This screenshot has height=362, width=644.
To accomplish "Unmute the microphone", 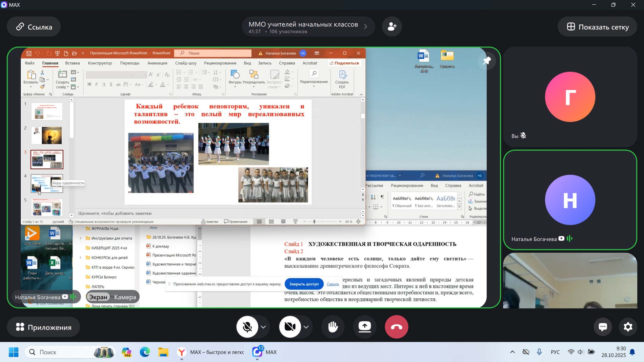I will click(x=247, y=327).
